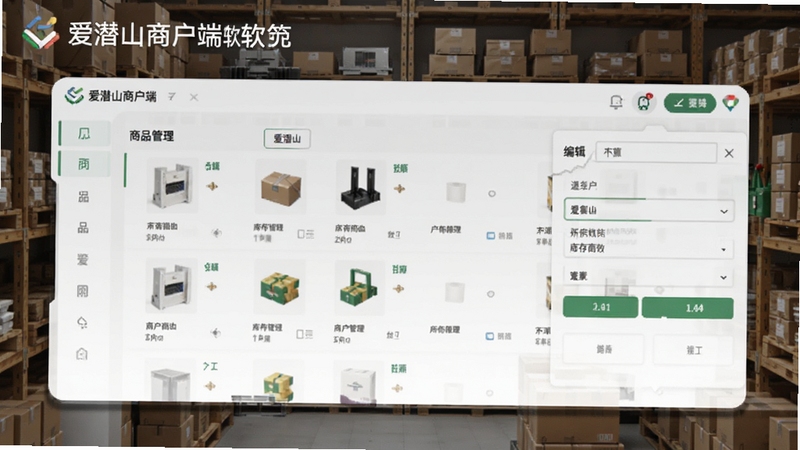Viewport: 800px width, 450px height.
Task: Click the green label beside the green basket
Action: [x=399, y=269]
